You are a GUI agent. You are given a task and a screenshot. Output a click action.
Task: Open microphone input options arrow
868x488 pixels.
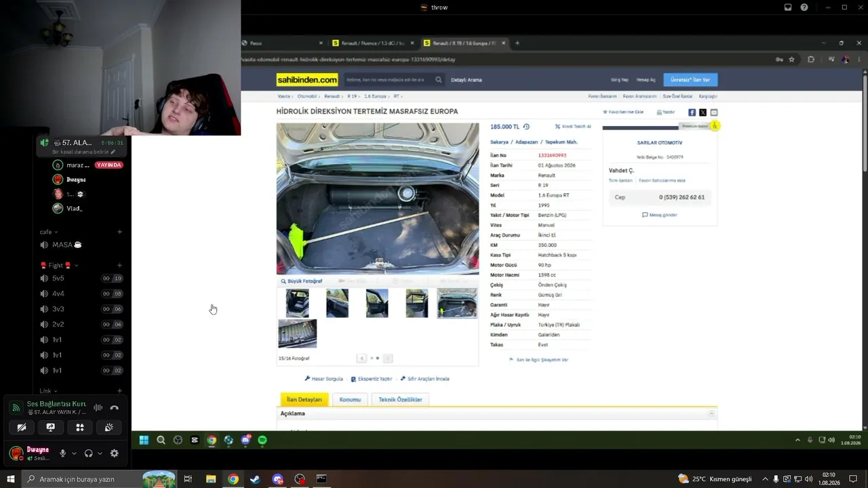[74, 453]
